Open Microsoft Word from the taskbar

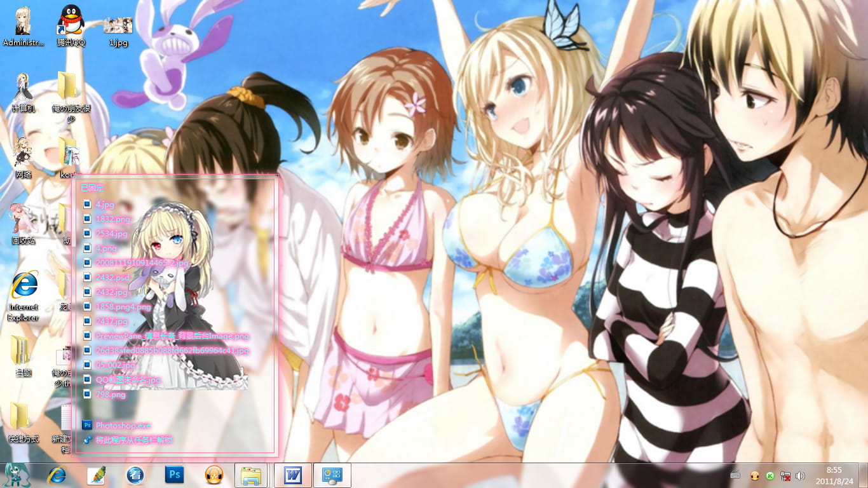coord(292,475)
